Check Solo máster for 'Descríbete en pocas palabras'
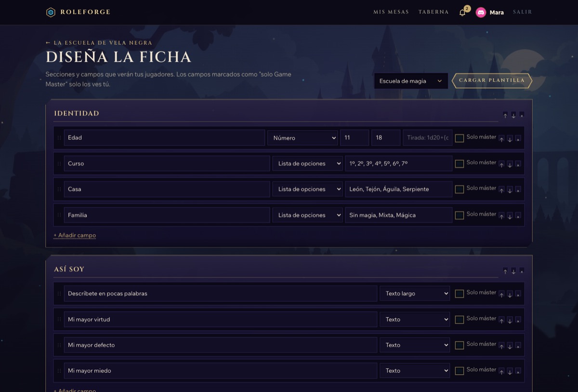Viewport: 578px width, 392px height. point(460,294)
